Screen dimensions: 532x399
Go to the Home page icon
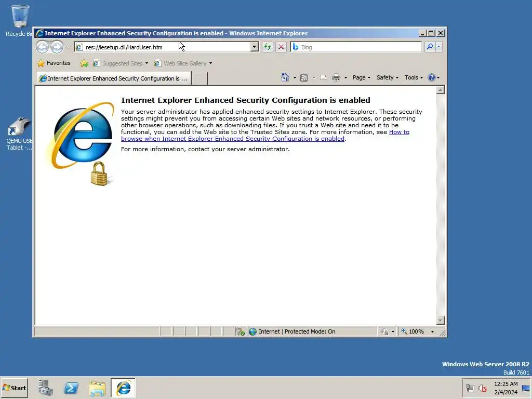(285, 78)
